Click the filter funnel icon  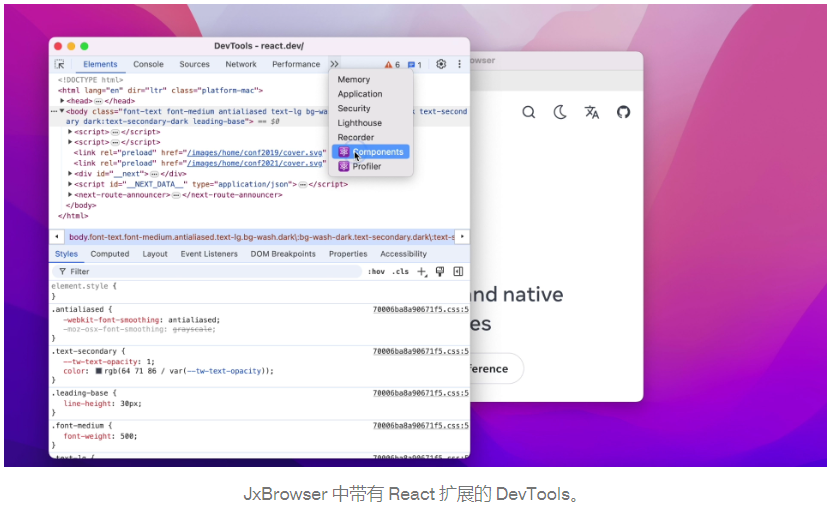(62, 272)
